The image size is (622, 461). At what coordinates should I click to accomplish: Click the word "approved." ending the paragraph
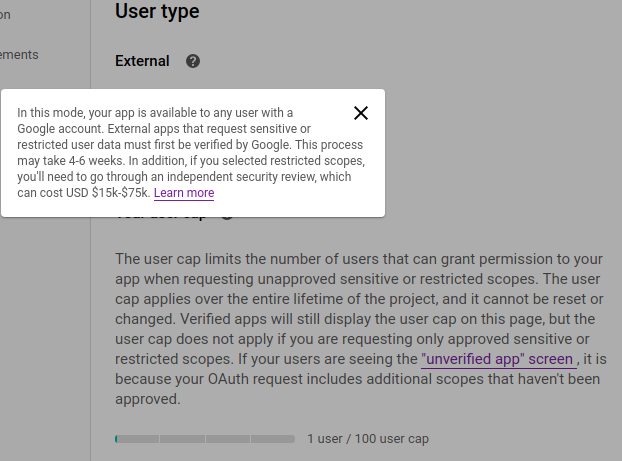148,400
